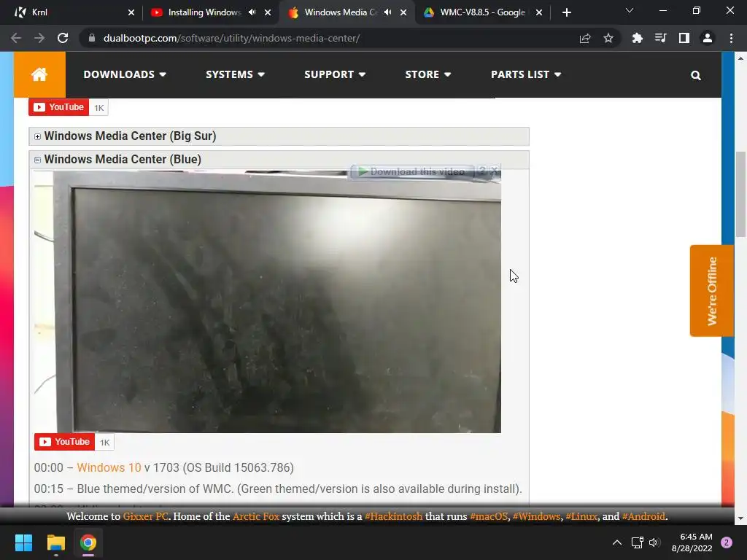Viewport: 747px width, 560px height.
Task: Open the Chrome extensions puzzle icon
Action: 637,38
